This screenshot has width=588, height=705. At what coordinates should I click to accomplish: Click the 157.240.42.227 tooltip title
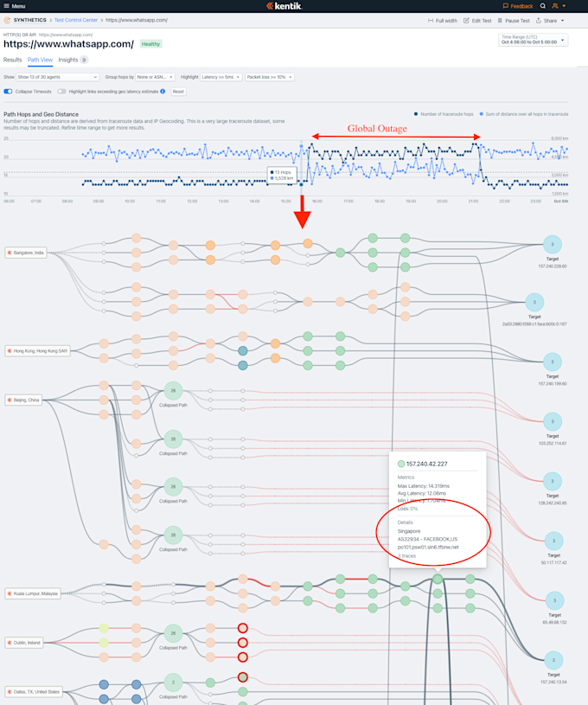pos(426,464)
